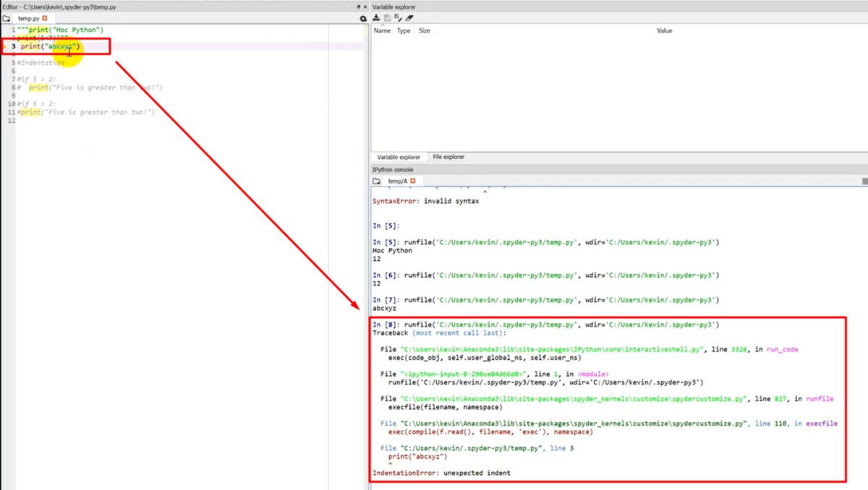Click the Size column header
Screen dimensions: 868x490
click(425, 31)
